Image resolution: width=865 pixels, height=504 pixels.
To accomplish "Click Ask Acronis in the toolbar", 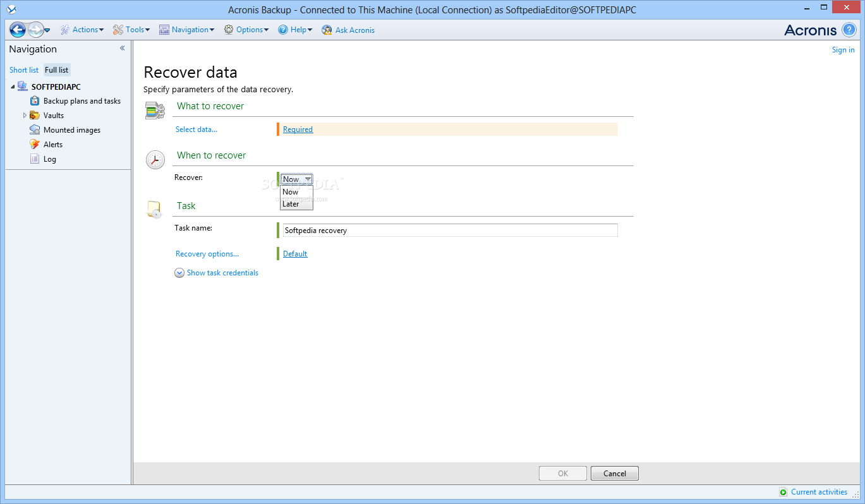I will point(348,30).
